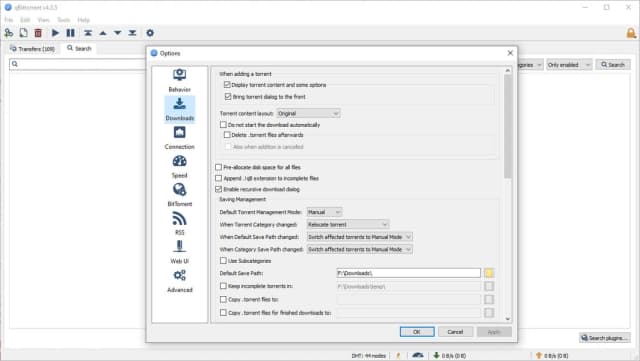Image resolution: width=640 pixels, height=361 pixels.
Task: Click the alternative speed limits status icon
Action: (418, 355)
